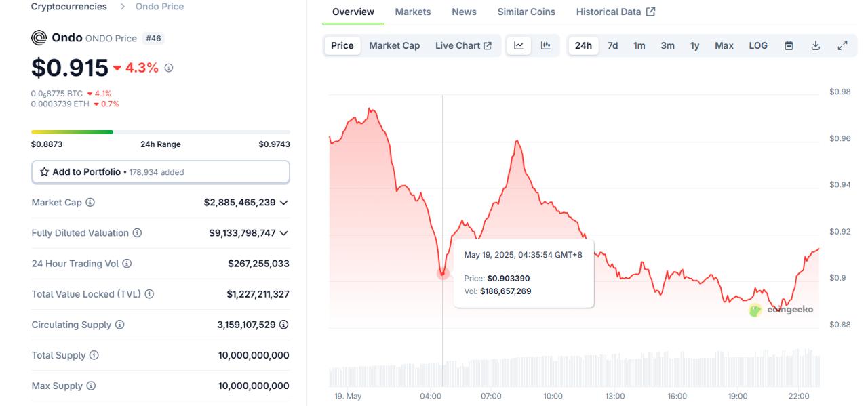The width and height of the screenshot is (868, 406).
Task: Switch to the News tab
Action: coord(464,12)
